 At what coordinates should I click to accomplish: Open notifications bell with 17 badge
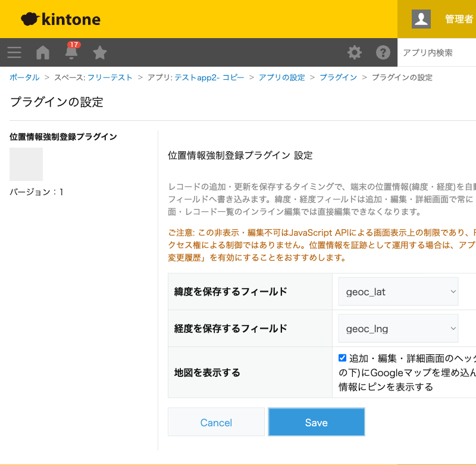point(71,51)
